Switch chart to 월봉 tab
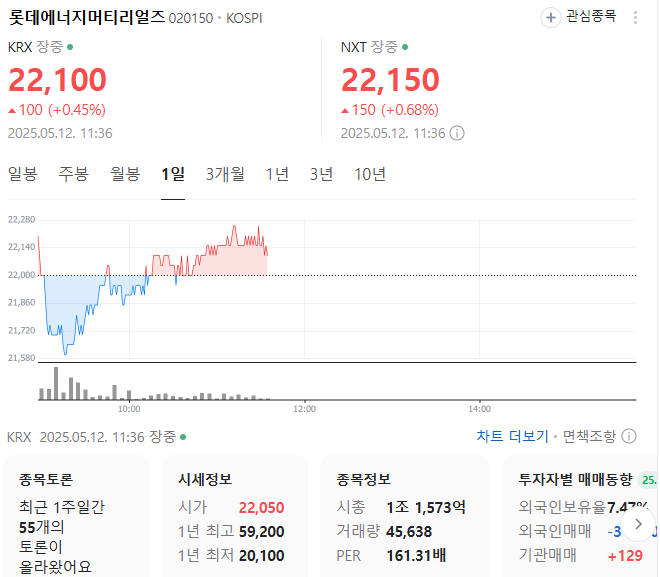660x577 pixels. pyautogui.click(x=125, y=174)
